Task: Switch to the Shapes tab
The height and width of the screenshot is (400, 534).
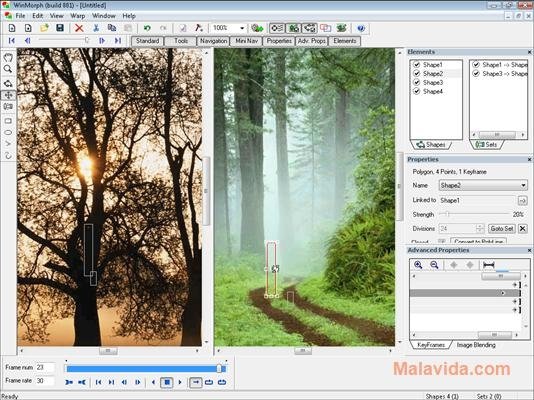Action: point(431,145)
